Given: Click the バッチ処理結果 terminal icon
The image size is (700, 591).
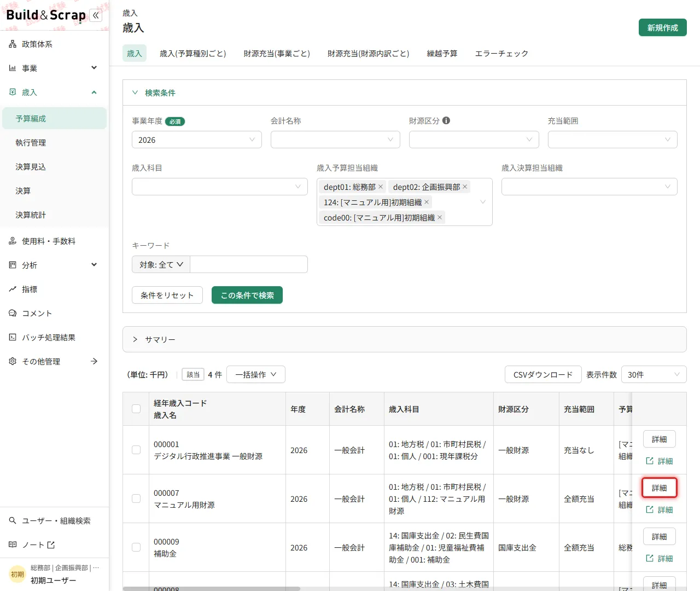Looking at the screenshot, I should (13, 338).
